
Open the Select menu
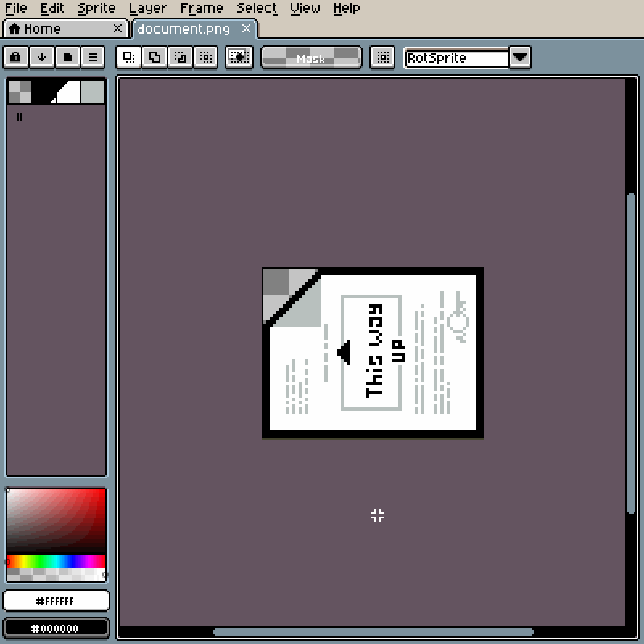pos(256,8)
